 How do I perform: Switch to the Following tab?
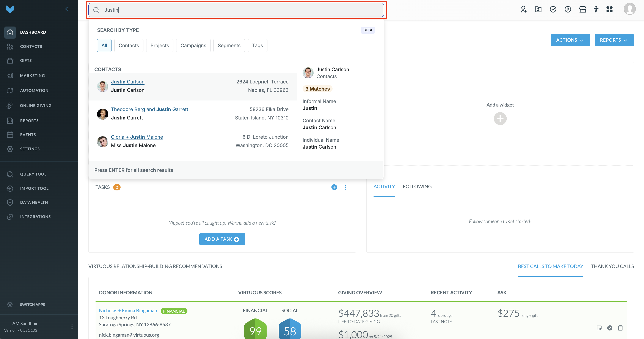(x=417, y=187)
